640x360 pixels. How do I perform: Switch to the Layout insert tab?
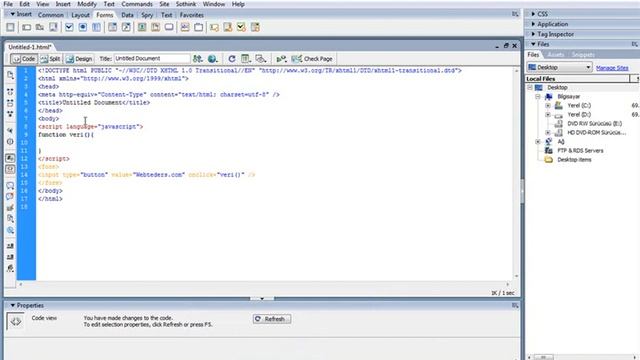click(x=80, y=15)
